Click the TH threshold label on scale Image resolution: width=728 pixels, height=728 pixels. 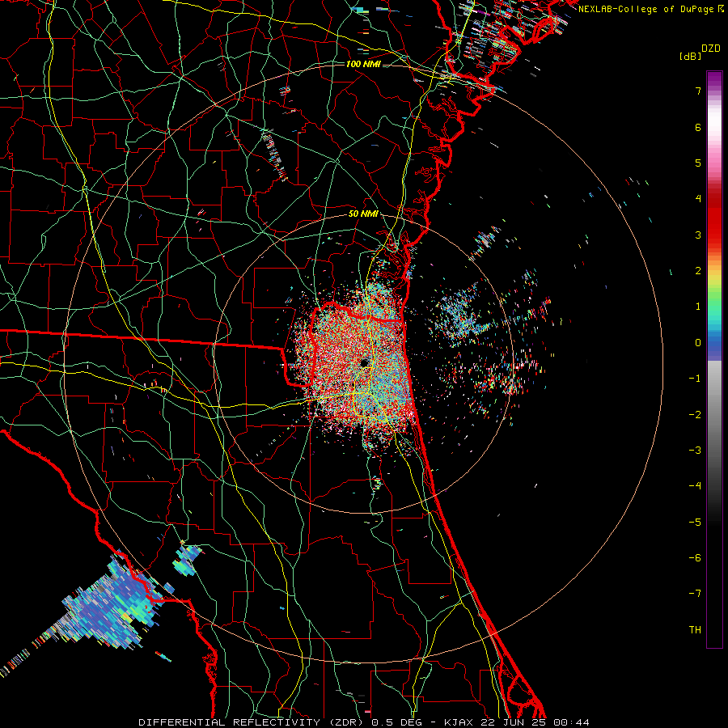coord(695,630)
